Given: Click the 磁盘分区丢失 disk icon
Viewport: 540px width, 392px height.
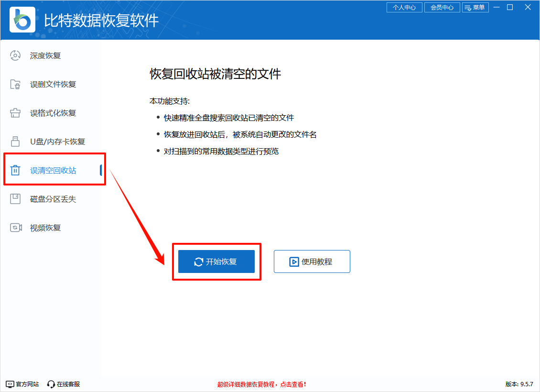Looking at the screenshot, I should pyautogui.click(x=15, y=199).
